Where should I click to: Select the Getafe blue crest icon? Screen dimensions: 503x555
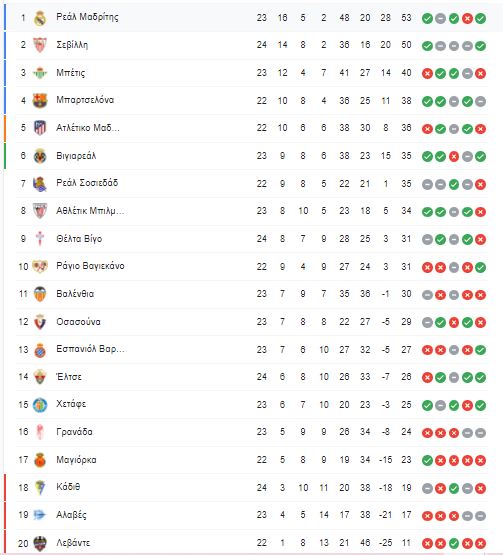(40, 405)
